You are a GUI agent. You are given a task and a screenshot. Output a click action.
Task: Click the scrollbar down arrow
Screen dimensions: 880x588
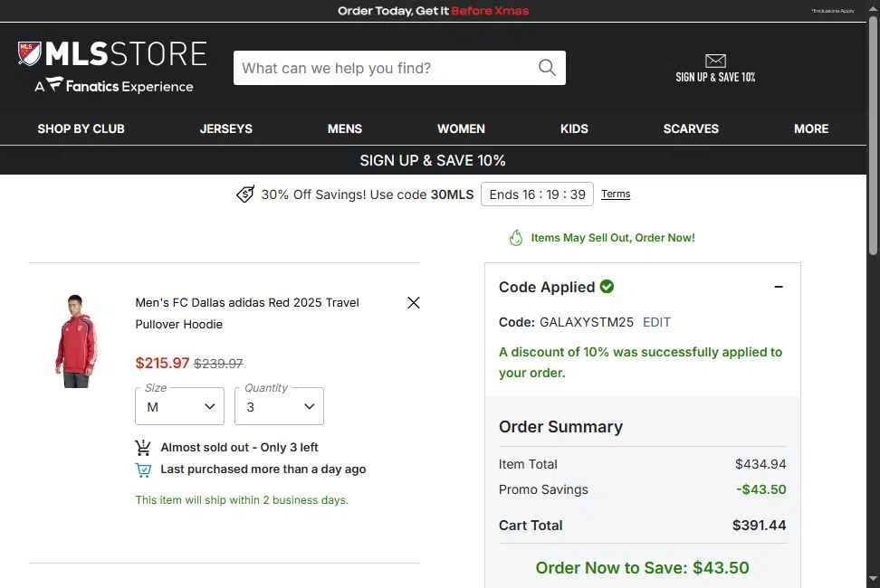873,578
